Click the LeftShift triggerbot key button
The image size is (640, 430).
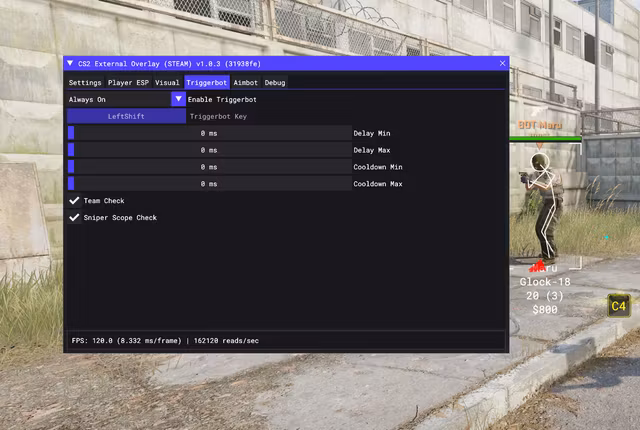[x=126, y=116]
